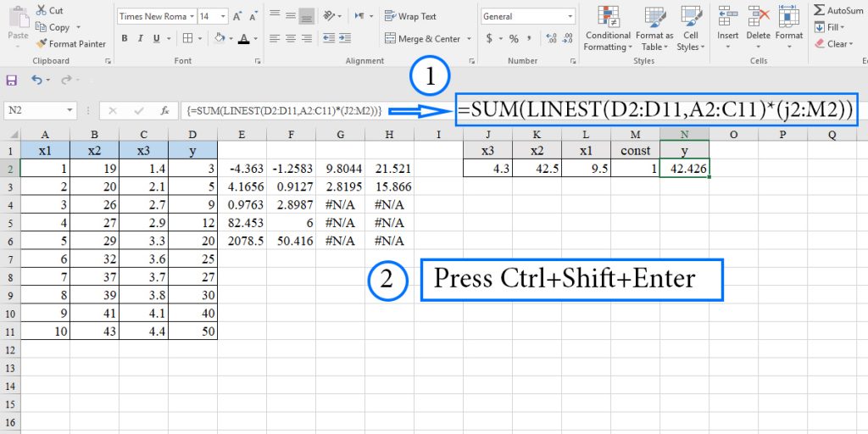Activate the Format Painter brush
Image resolution: width=868 pixels, height=434 pixels.
coord(42,44)
